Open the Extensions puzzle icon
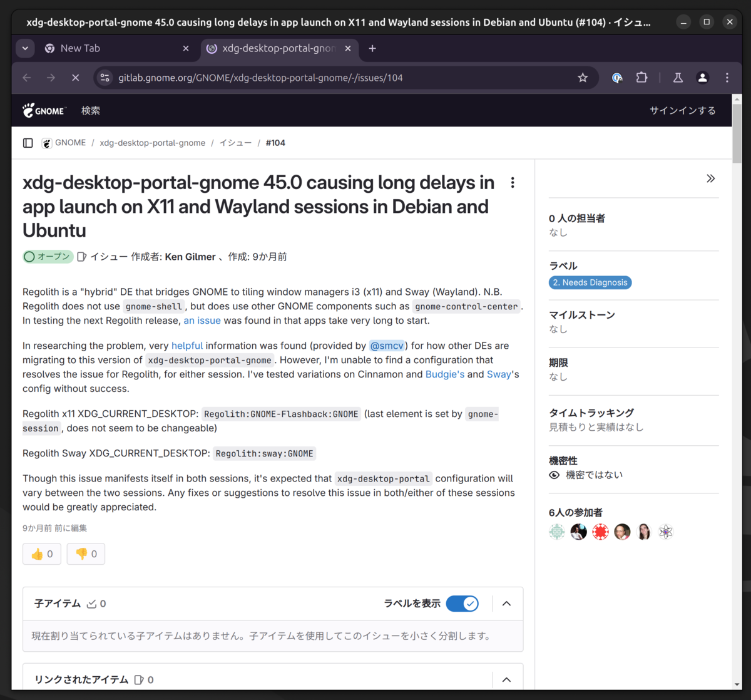751x700 pixels. click(641, 78)
